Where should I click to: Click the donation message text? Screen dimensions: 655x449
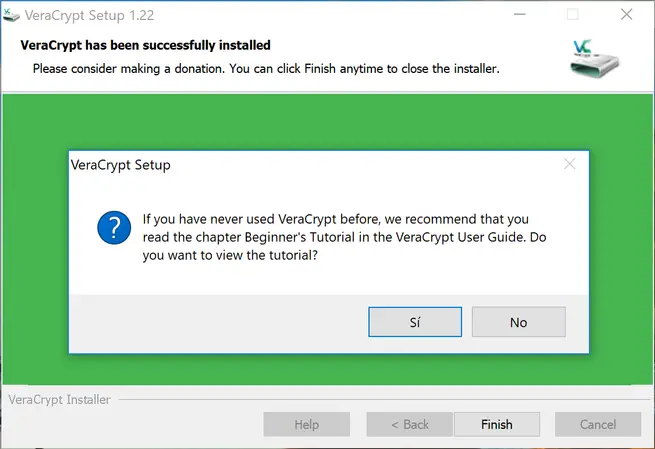tap(266, 68)
